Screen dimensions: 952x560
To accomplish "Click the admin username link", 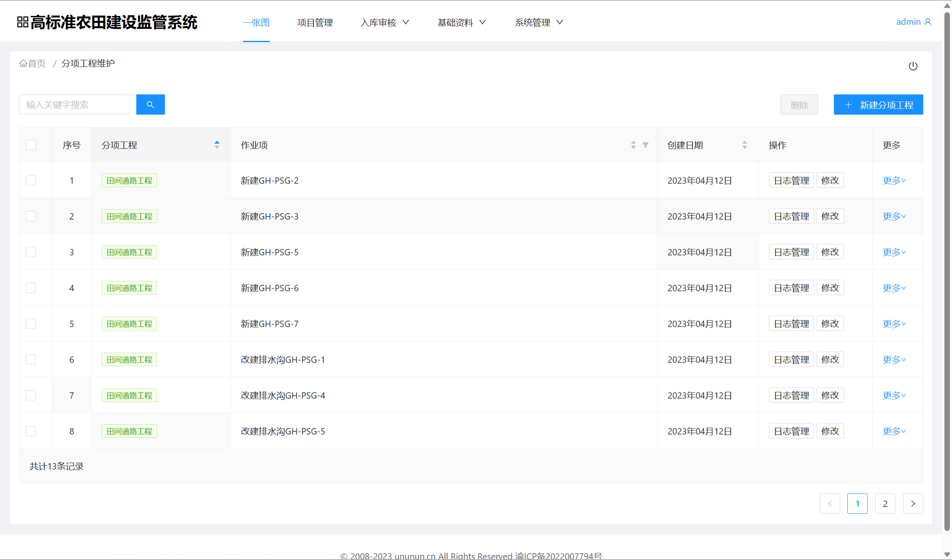I will (908, 22).
